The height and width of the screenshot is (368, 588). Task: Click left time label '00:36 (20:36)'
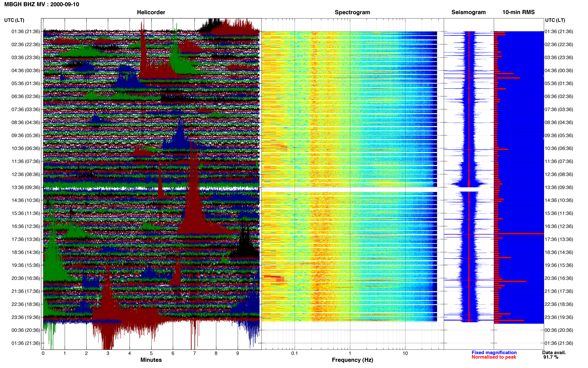(26, 330)
